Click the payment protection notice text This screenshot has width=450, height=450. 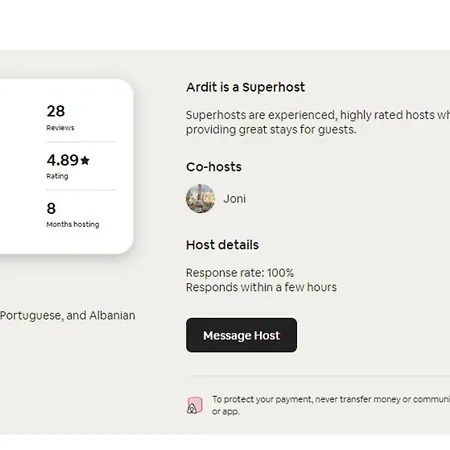point(331,405)
